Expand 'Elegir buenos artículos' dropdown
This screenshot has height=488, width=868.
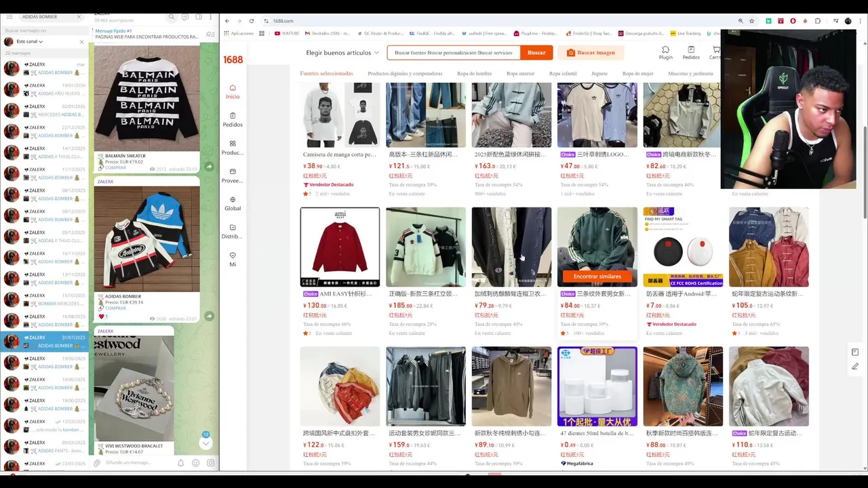(342, 52)
